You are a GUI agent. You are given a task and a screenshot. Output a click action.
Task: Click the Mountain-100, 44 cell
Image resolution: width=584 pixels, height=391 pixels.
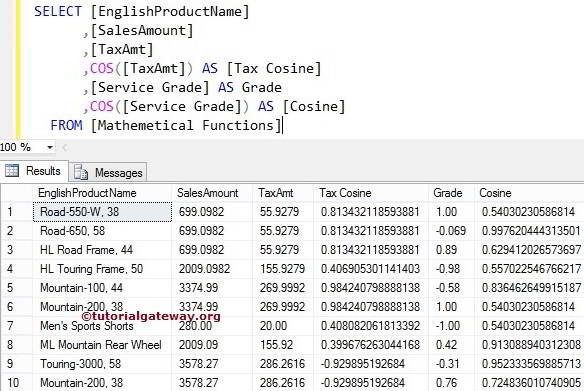pyautogui.click(x=102, y=288)
